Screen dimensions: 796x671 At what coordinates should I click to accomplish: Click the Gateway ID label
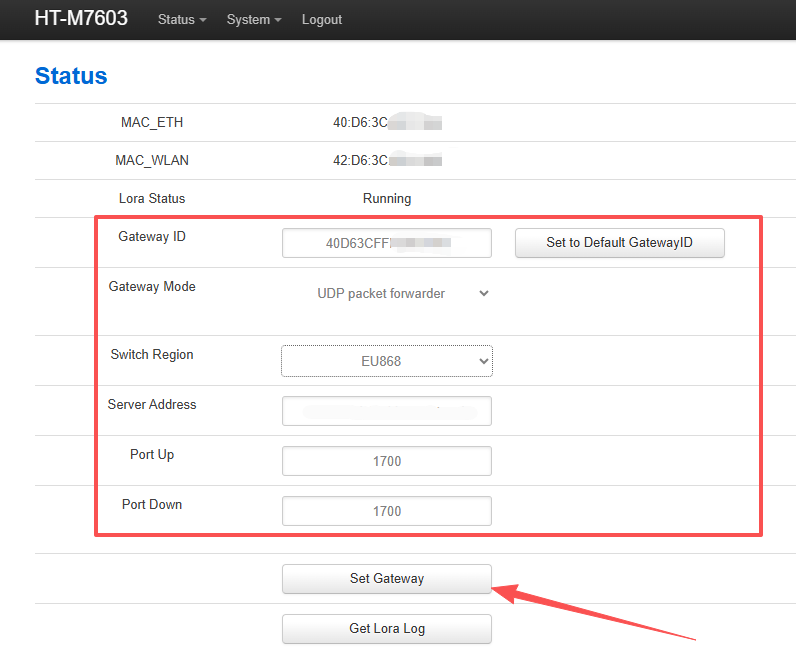152,237
